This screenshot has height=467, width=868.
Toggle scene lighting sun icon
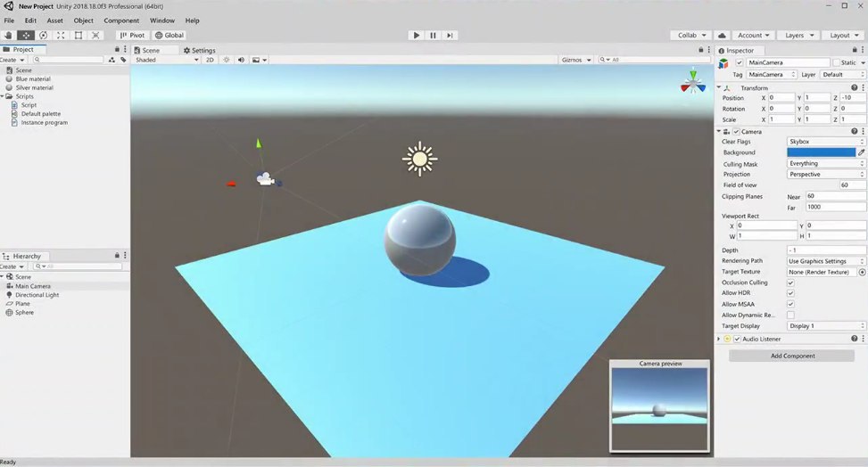coord(226,60)
